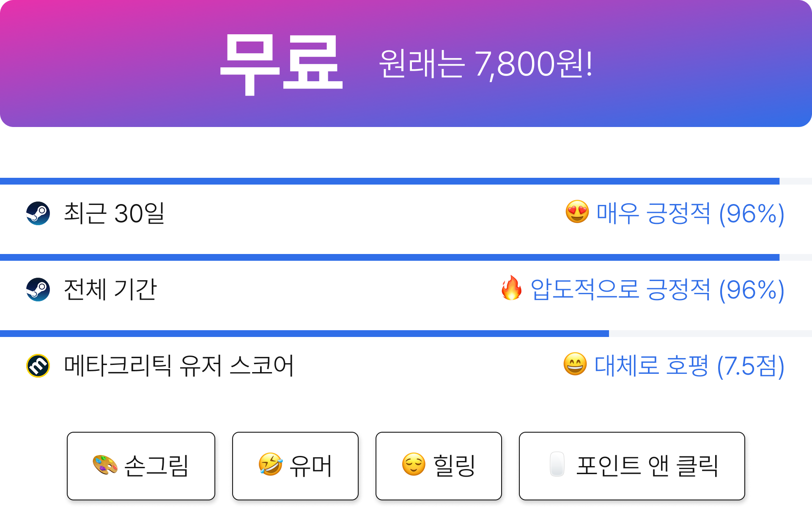
Task: Open the 압도적으로 긍정적 (96%) review link
Action: click(657, 290)
